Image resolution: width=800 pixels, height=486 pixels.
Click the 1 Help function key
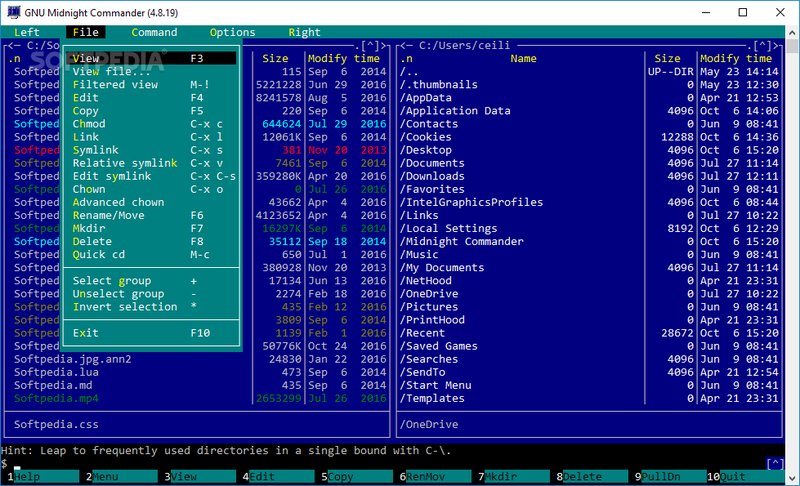point(43,477)
